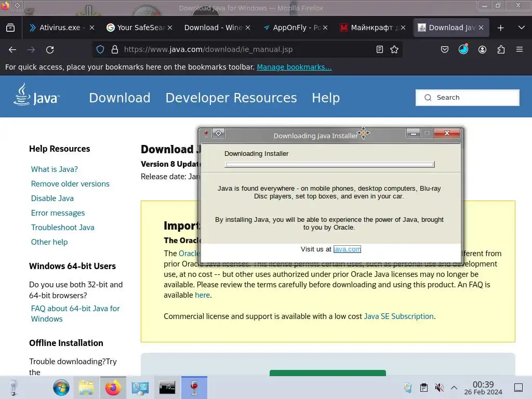The height and width of the screenshot is (399, 532).
Task: Show tracking protection shield info
Action: (x=100, y=49)
